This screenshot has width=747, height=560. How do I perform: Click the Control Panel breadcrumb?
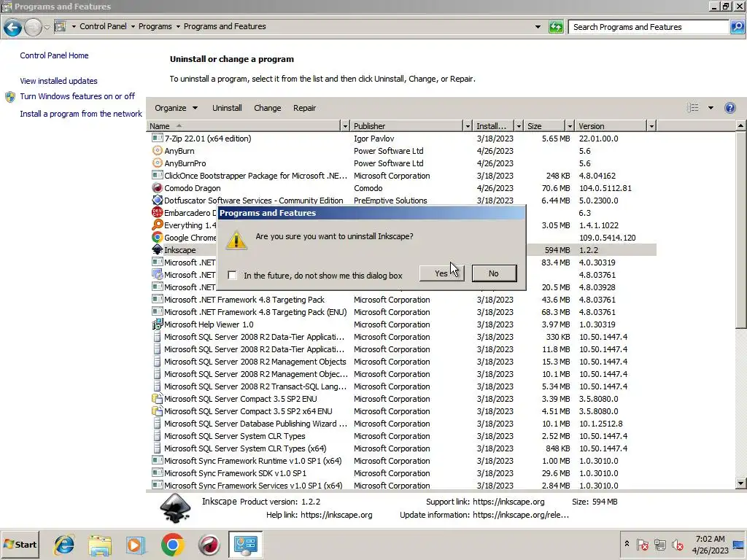tap(103, 26)
